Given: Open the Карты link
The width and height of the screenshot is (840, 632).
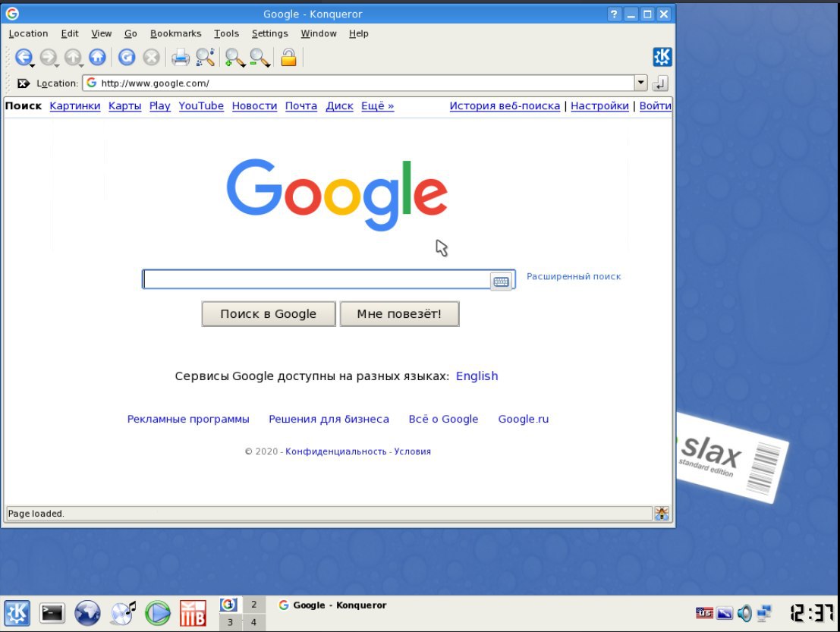Looking at the screenshot, I should pos(124,106).
